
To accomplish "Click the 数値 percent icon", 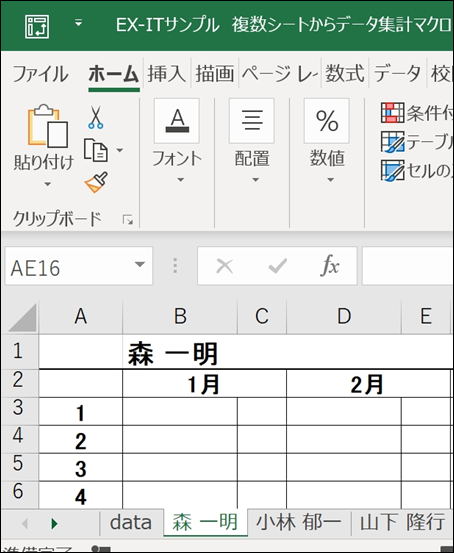I will coord(327,121).
